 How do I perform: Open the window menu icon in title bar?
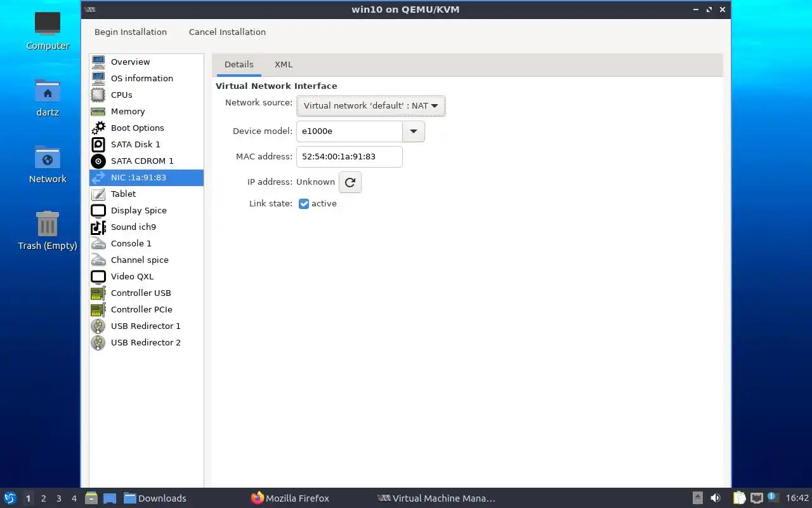90,10
